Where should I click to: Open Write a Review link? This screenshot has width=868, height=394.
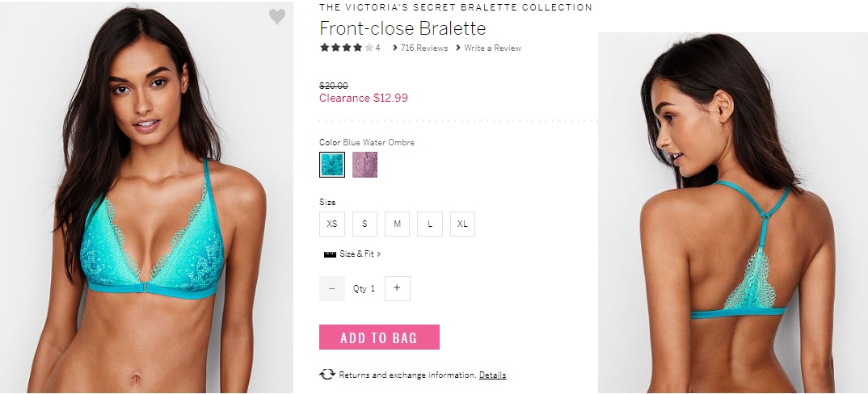point(492,48)
